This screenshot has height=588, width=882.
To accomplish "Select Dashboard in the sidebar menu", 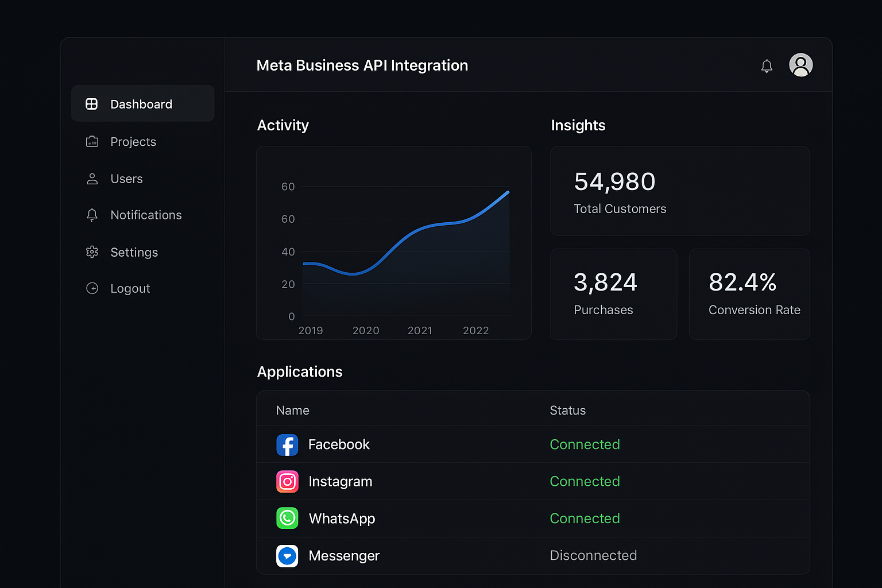I will [142, 104].
